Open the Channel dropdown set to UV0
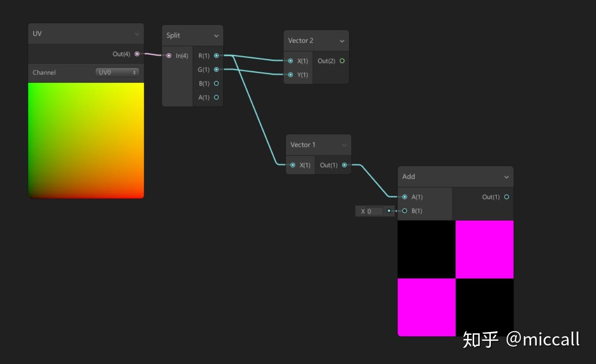 coord(117,72)
